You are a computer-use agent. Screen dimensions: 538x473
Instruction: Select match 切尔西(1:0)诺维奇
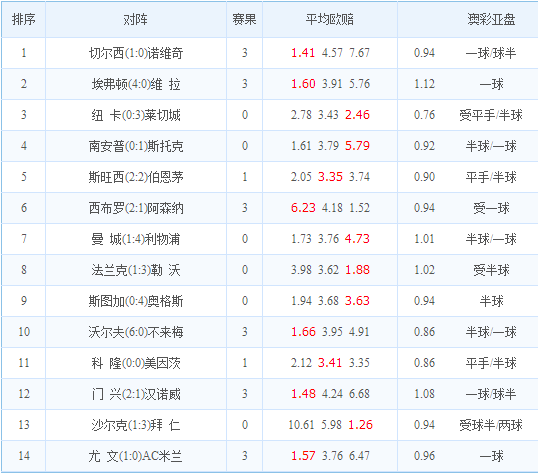[x=136, y=53]
